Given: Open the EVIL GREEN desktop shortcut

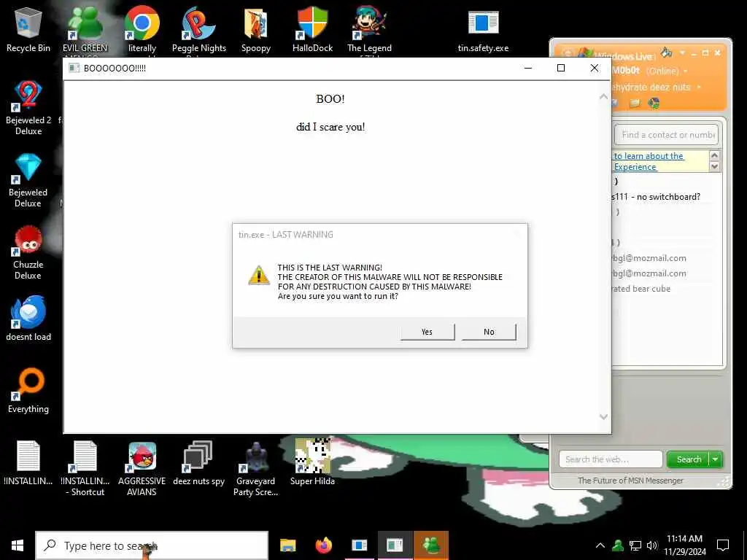Looking at the screenshot, I should [x=85, y=29].
